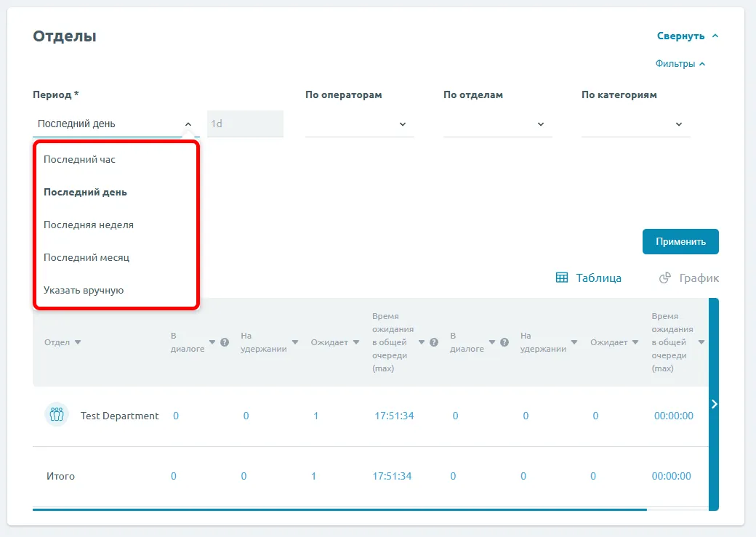756x537 pixels.
Task: Click the Test Department group icon
Action: 56,415
